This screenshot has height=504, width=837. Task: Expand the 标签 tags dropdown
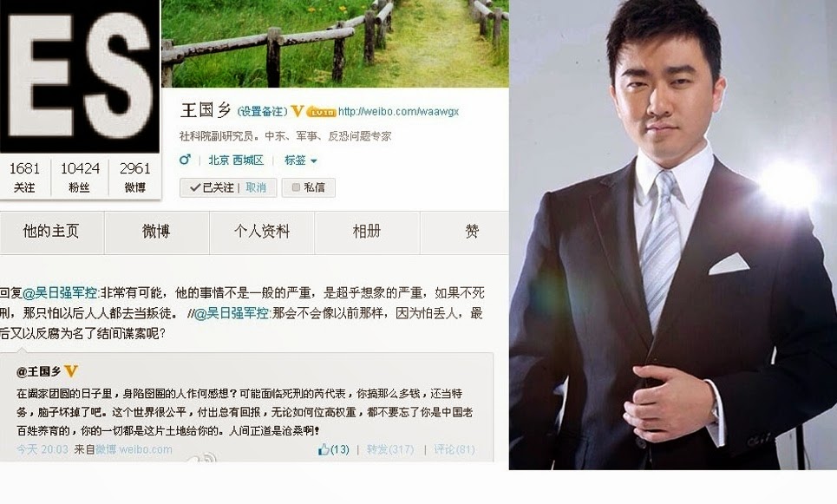pyautogui.click(x=300, y=160)
